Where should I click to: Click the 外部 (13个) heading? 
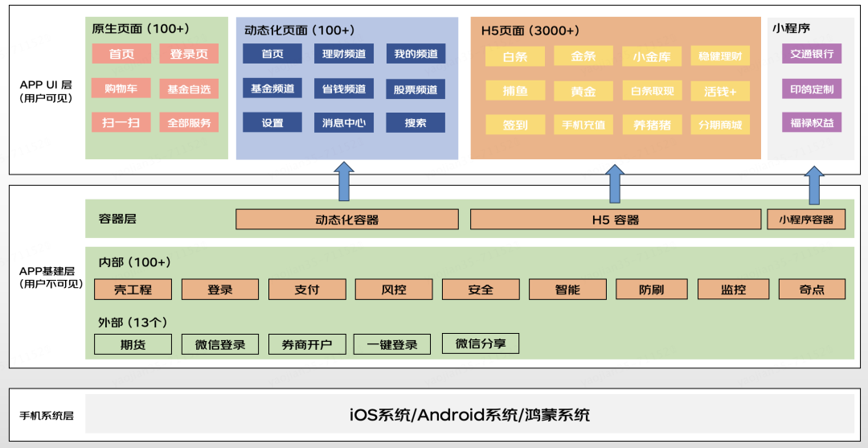[x=133, y=322]
